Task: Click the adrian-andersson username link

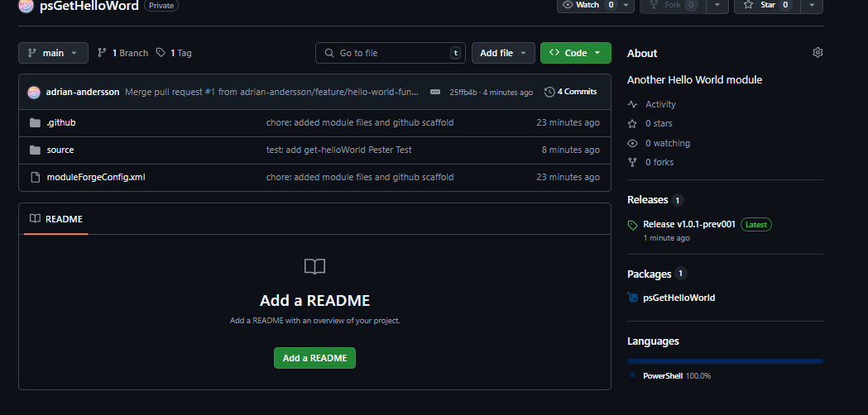Action: tap(83, 92)
